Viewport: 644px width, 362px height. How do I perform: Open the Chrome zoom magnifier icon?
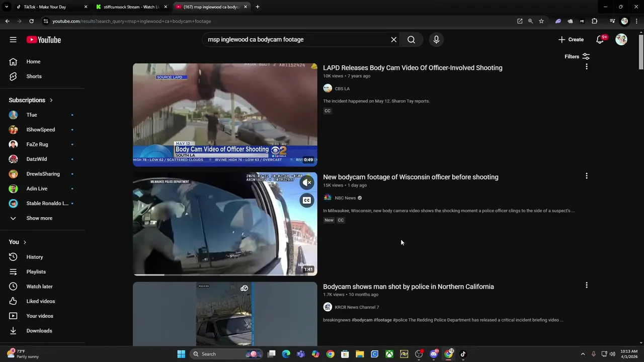pyautogui.click(x=530, y=21)
